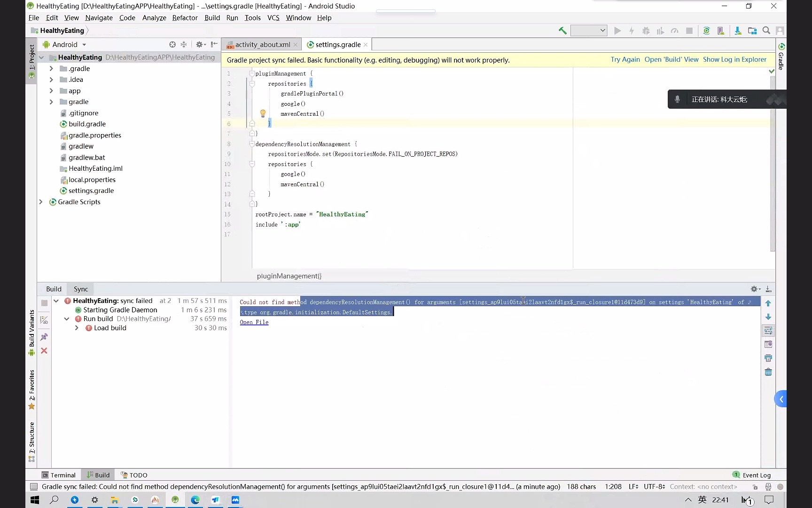Click the print icon in build output
Viewport: 812px width, 508px height.
pyautogui.click(x=768, y=358)
